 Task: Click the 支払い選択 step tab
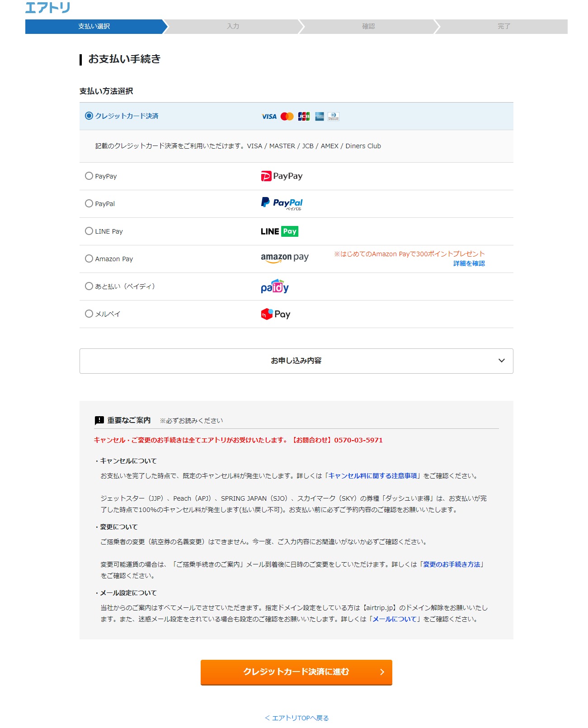click(x=94, y=27)
